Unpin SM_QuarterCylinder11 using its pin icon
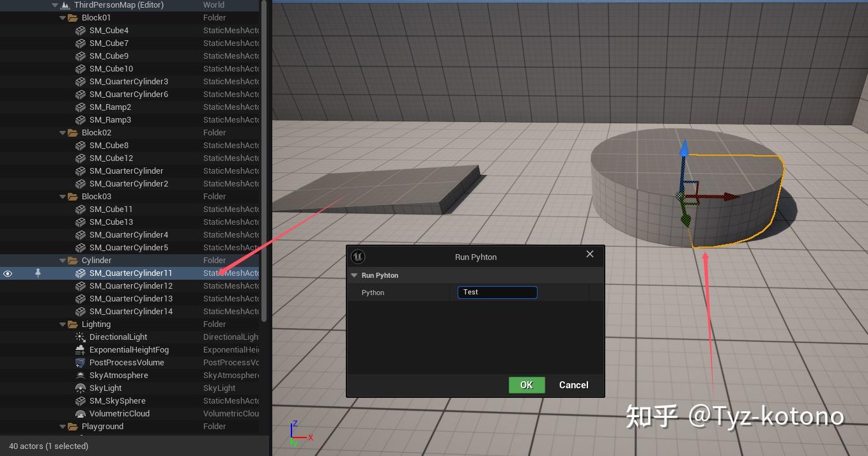The height and width of the screenshot is (456, 868). click(x=38, y=273)
